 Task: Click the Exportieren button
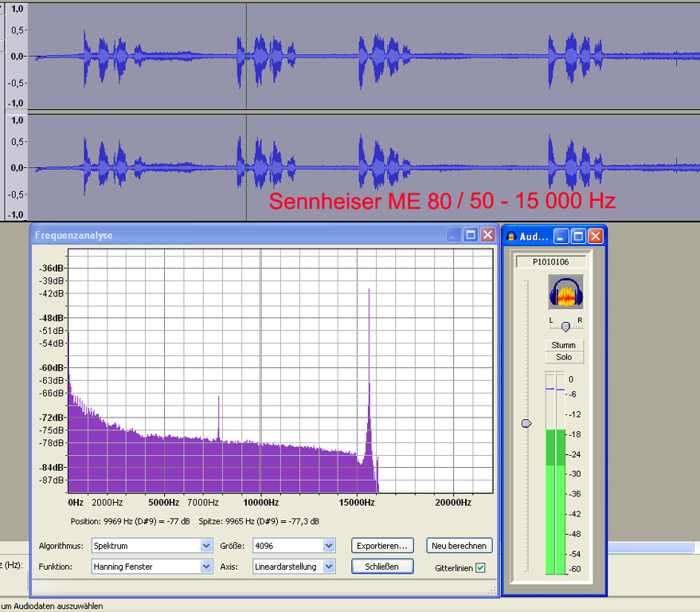382,545
